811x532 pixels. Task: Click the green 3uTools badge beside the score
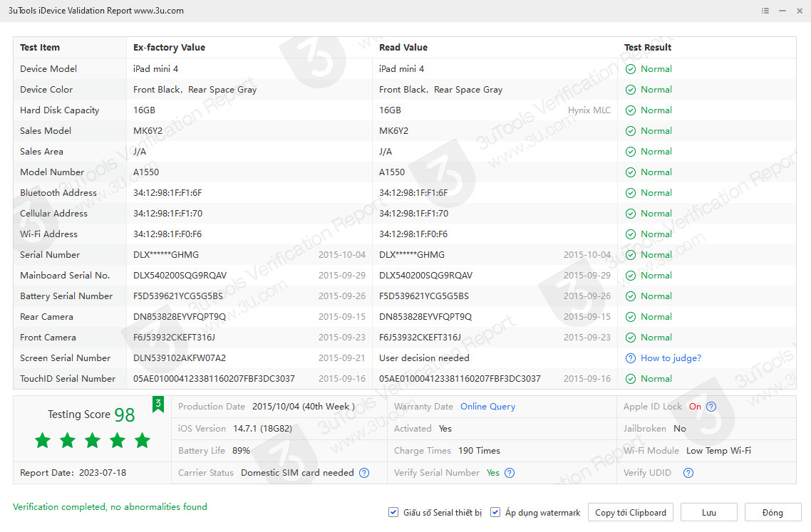point(157,405)
